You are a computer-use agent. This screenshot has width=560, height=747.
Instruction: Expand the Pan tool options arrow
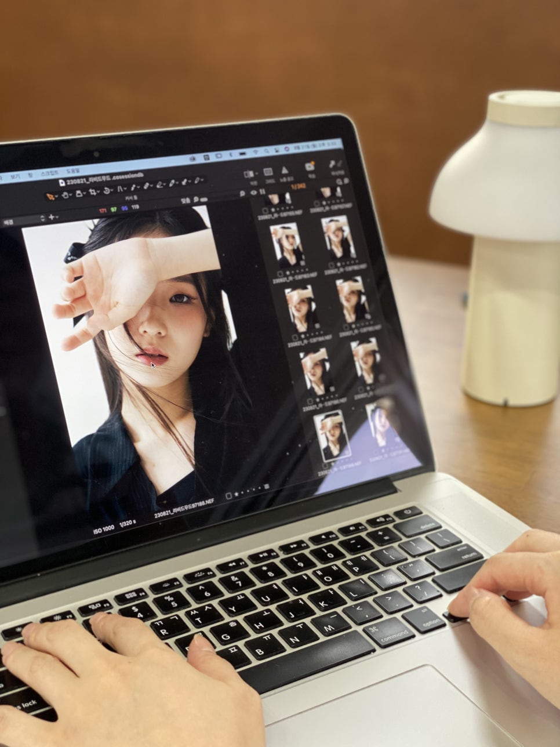click(71, 195)
